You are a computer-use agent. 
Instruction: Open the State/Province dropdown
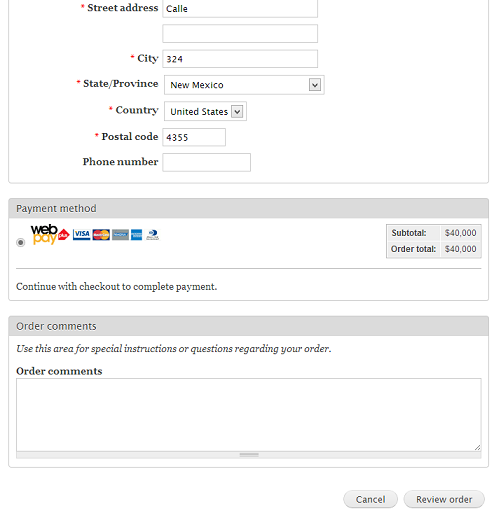click(244, 85)
